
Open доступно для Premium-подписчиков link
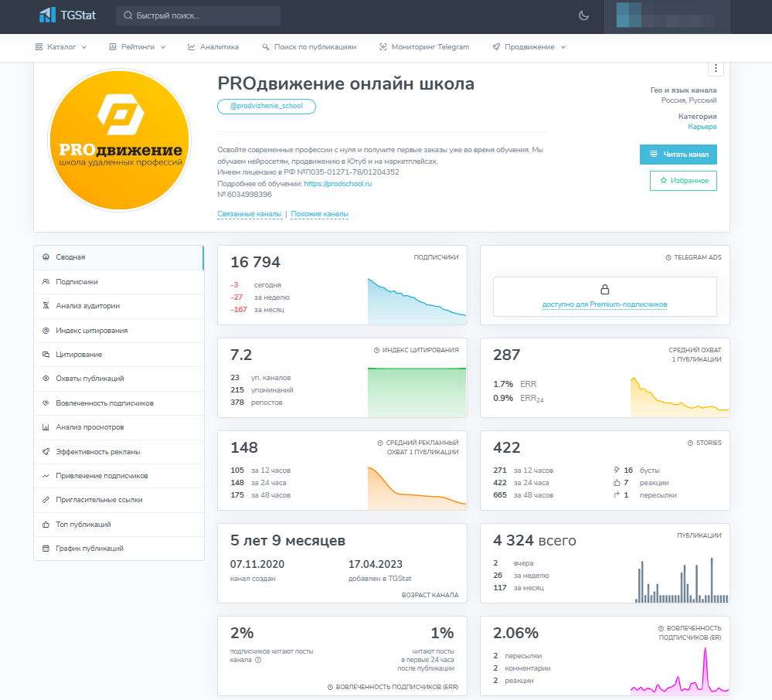click(x=604, y=304)
